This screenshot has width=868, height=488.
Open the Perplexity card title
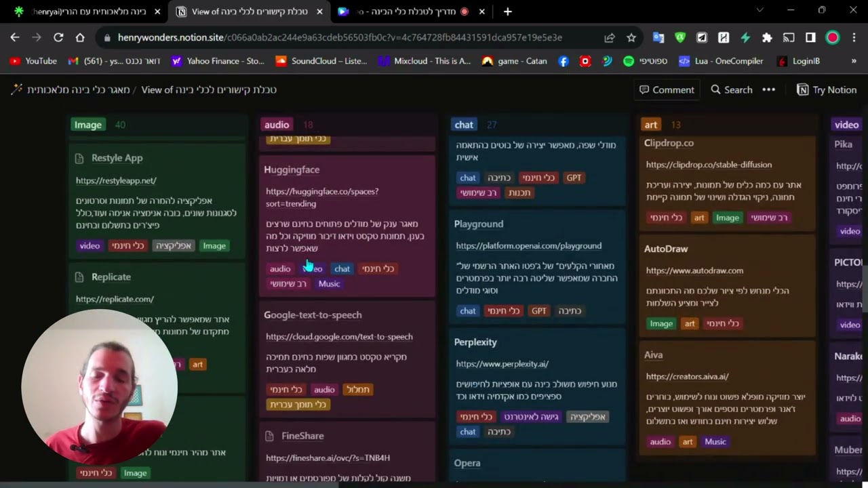(x=475, y=342)
